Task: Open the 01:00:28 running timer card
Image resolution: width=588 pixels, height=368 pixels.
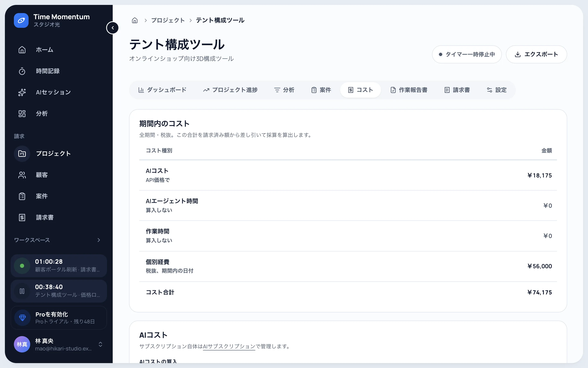Action: (x=59, y=266)
